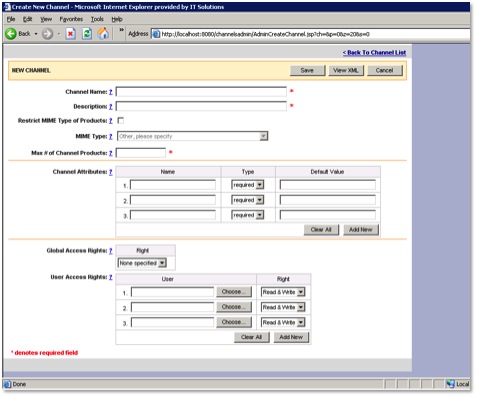Click the Done status page icon
477x397 pixels.
point(8,384)
